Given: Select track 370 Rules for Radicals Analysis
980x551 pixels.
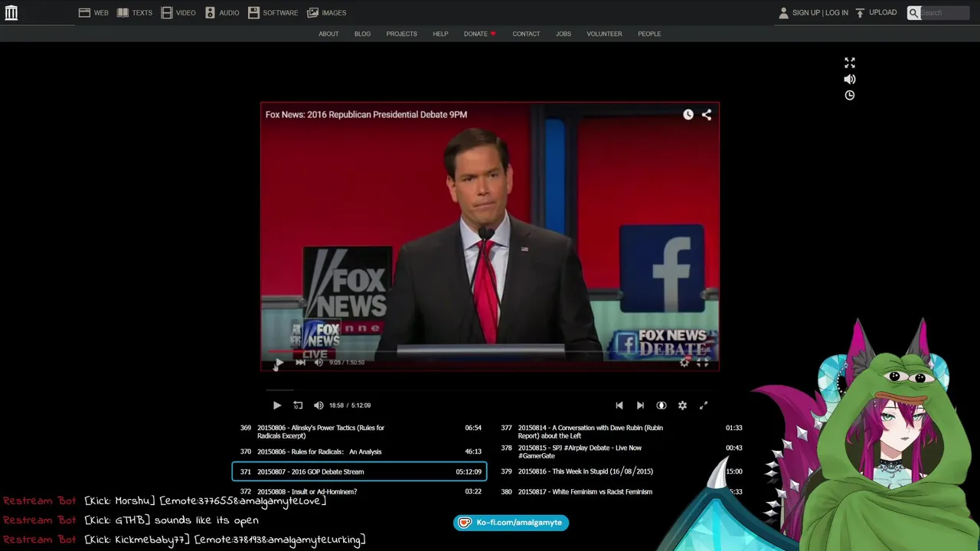Looking at the screenshot, I should tap(361, 452).
